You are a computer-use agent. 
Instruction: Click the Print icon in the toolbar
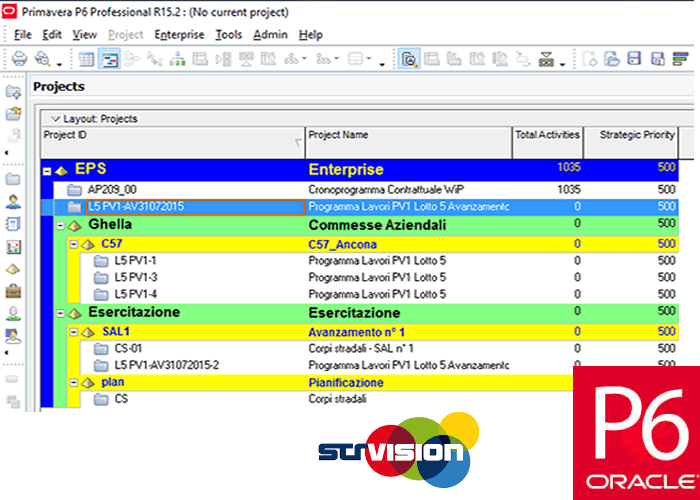tap(19, 58)
